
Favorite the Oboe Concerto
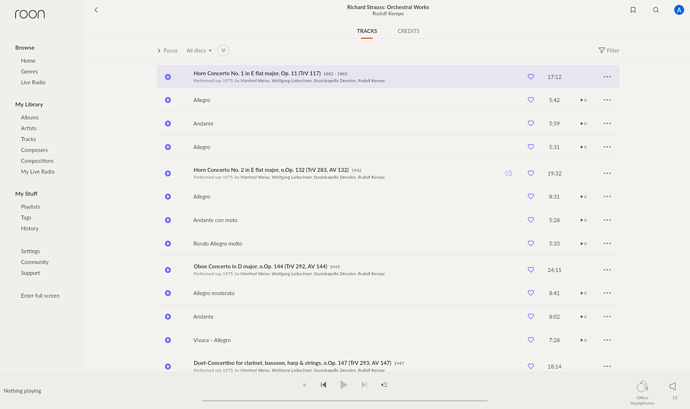(x=531, y=269)
